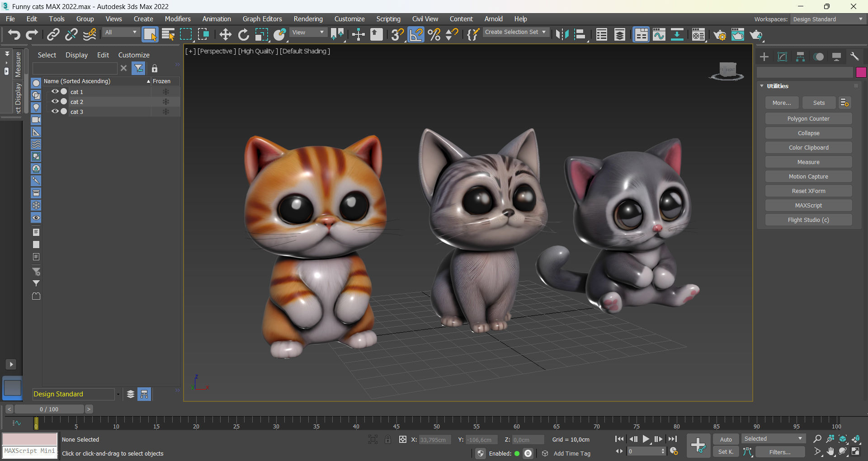Click the Maximize Viewport toggle icon
The width and height of the screenshot is (868, 461).
point(856,452)
